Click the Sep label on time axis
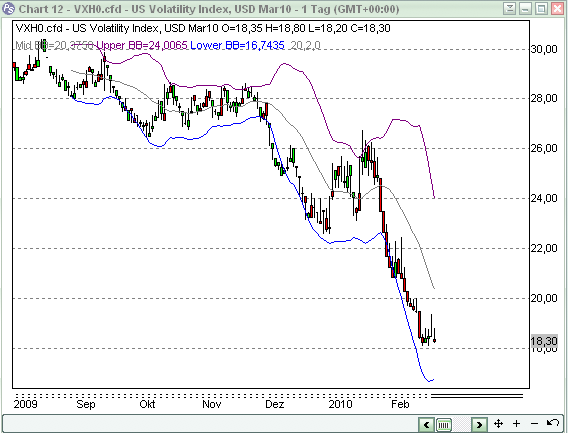This screenshot has width=568, height=433. (86, 404)
